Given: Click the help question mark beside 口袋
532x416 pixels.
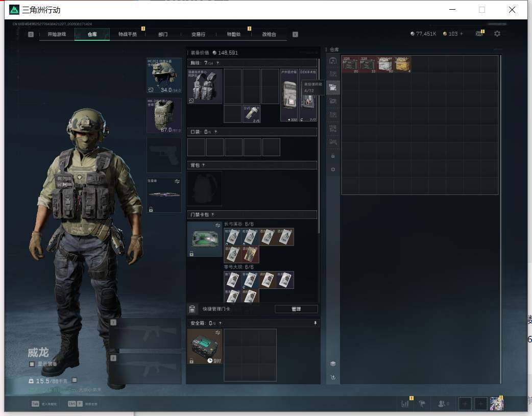Looking at the screenshot, I should 216,132.
